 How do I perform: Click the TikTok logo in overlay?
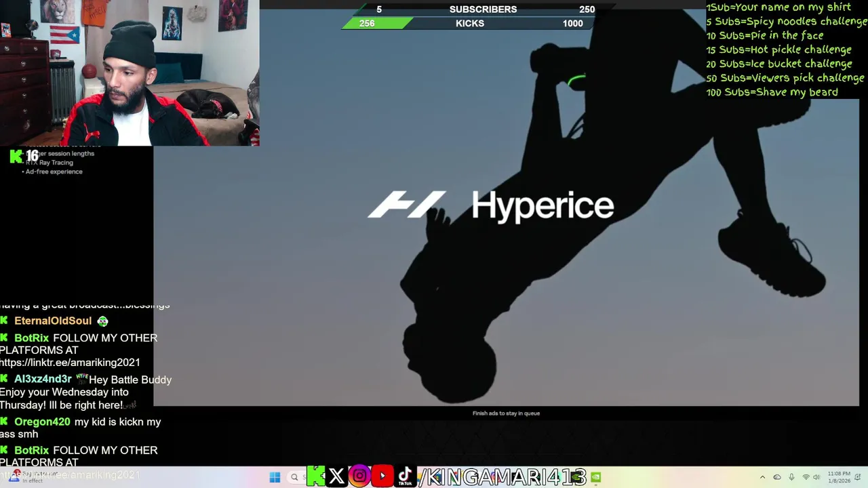[405, 476]
